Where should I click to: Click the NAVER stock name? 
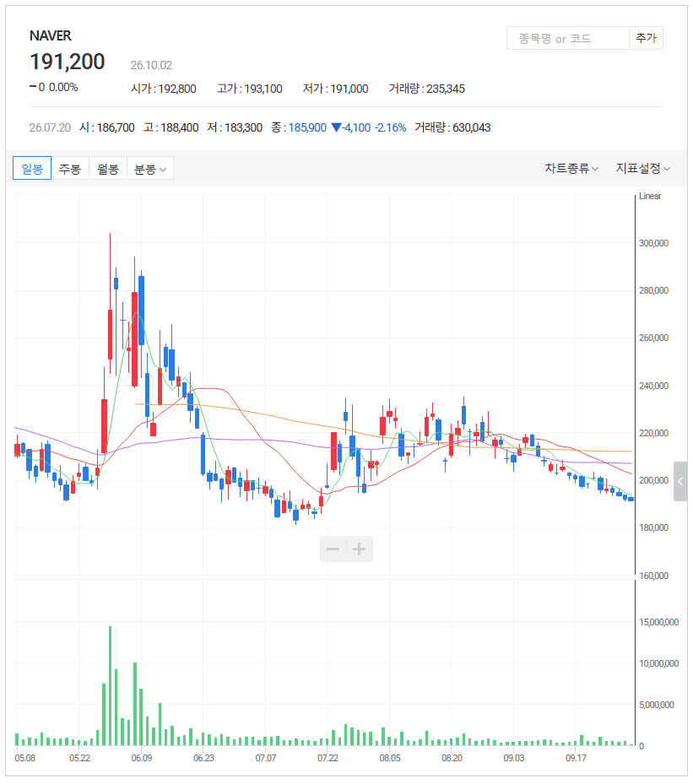(x=51, y=36)
